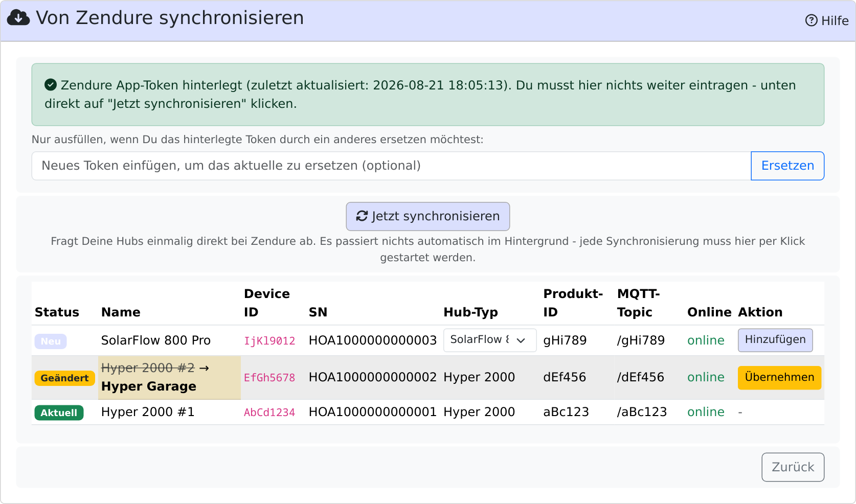The image size is (856, 504).
Task: Click the Produkt-ID column header
Action: [573, 303]
